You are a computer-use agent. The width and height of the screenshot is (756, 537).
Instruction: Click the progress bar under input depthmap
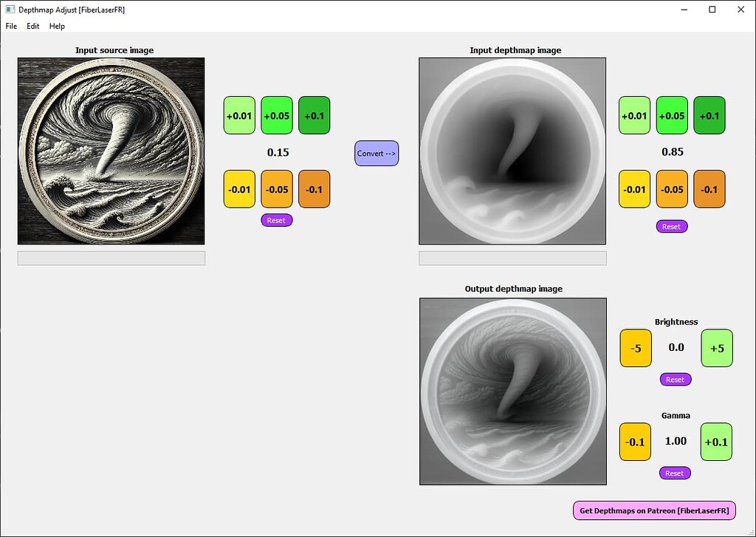coord(512,258)
